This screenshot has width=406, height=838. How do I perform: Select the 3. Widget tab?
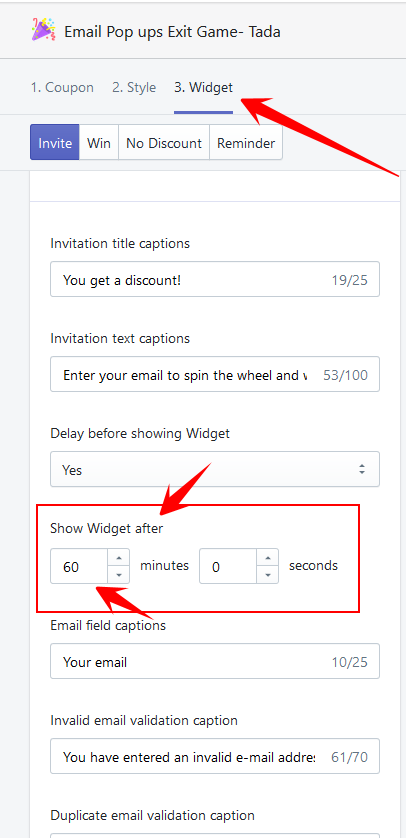click(204, 87)
